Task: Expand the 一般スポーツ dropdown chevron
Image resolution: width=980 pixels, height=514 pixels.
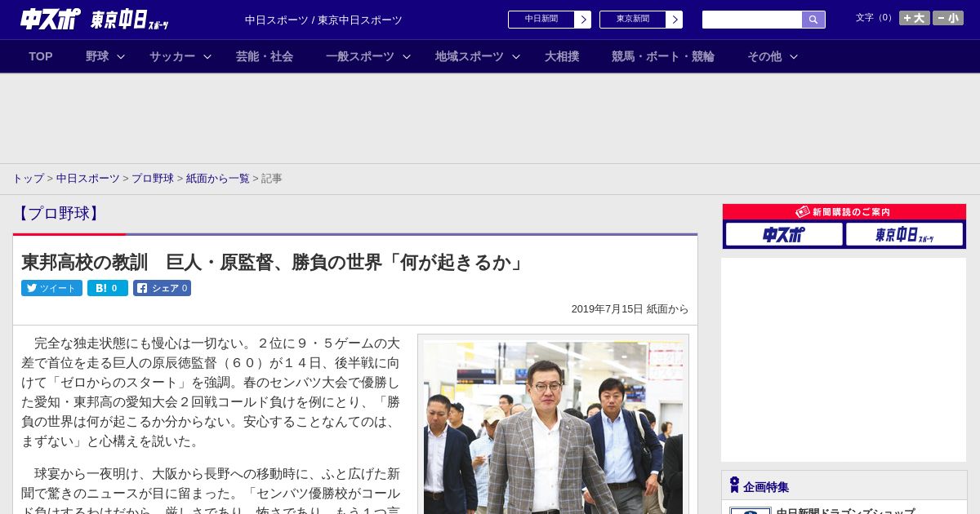Action: [407, 56]
